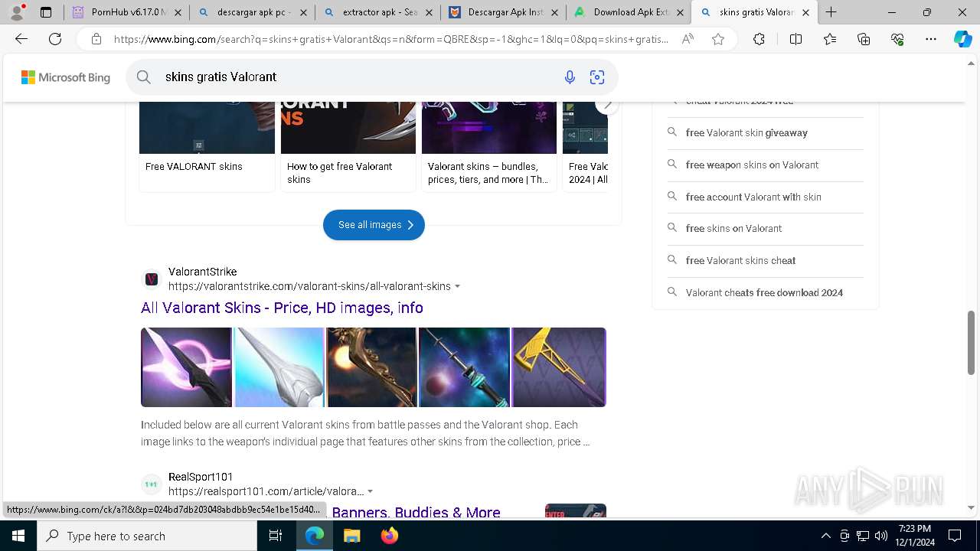The image size is (980, 551).
Task: Switch to Descargar Apk Installer tab
Action: point(504,12)
